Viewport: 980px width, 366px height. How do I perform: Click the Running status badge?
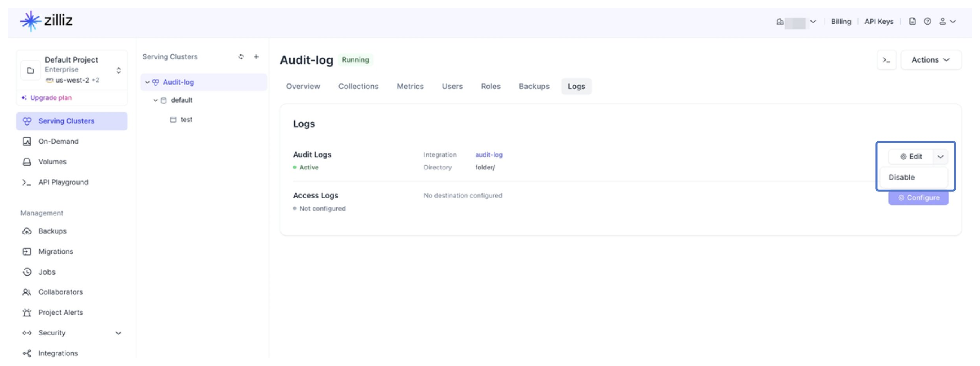click(355, 60)
